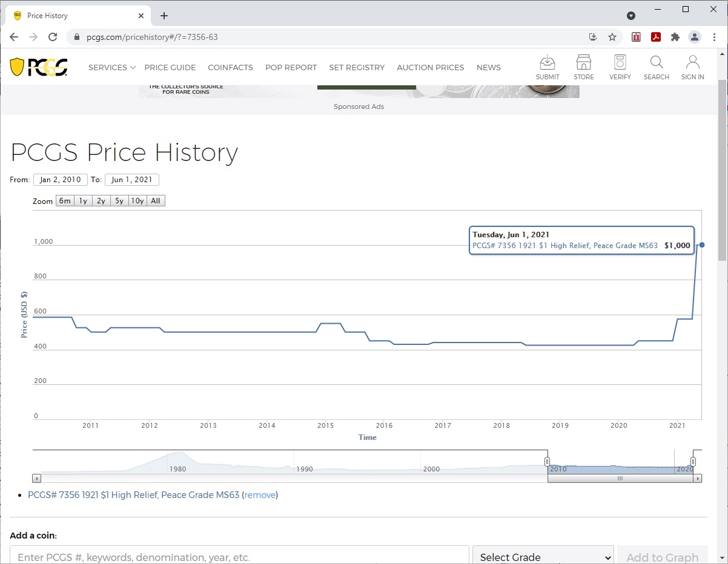Click the From date field
This screenshot has height=564, width=728.
tap(61, 180)
